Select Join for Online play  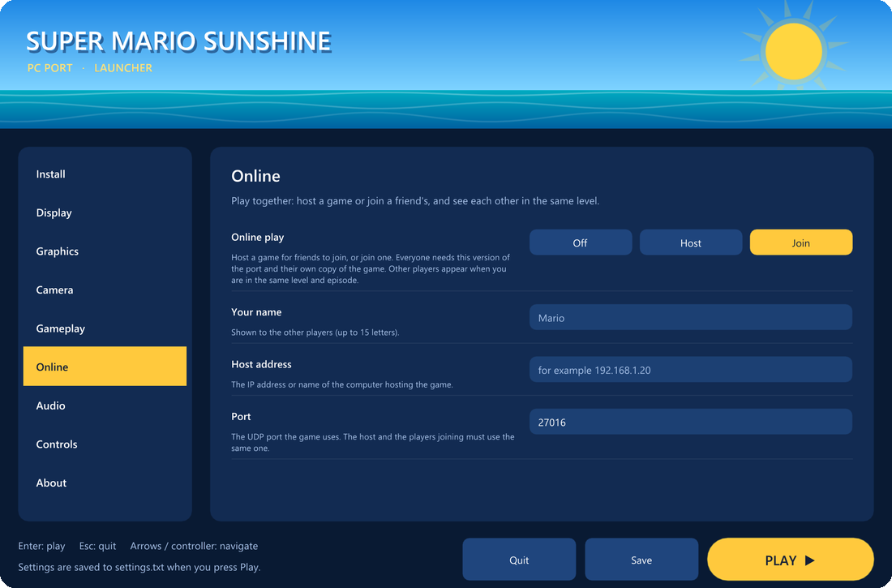[801, 242]
